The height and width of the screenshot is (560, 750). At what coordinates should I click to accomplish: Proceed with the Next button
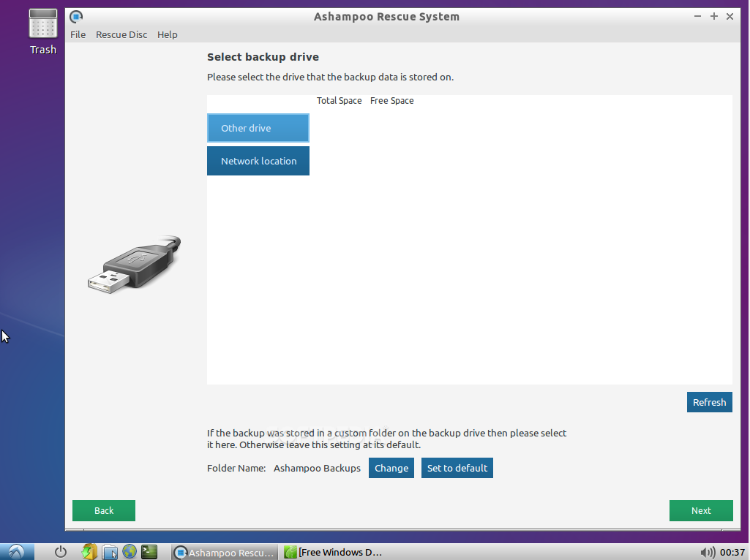[701, 511]
